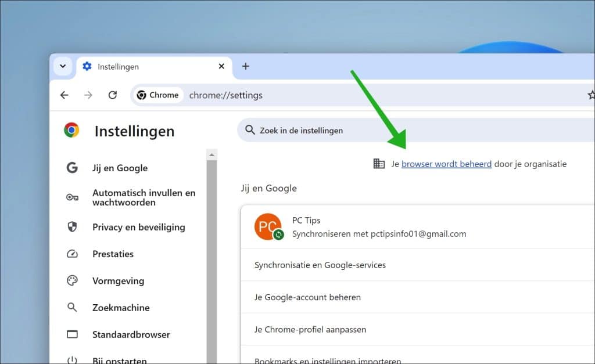Open a new tab with plus button
Image resolution: width=595 pixels, height=364 pixels.
(x=246, y=66)
